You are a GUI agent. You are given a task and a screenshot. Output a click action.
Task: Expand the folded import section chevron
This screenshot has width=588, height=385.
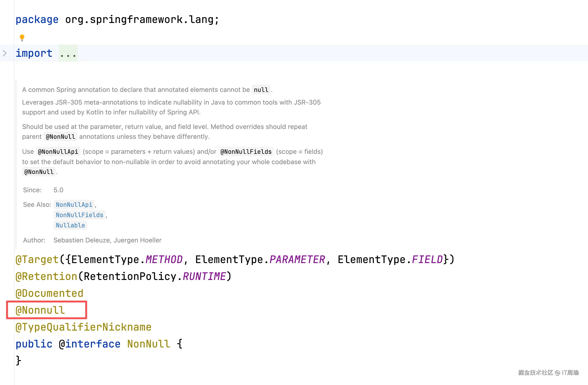click(x=5, y=53)
